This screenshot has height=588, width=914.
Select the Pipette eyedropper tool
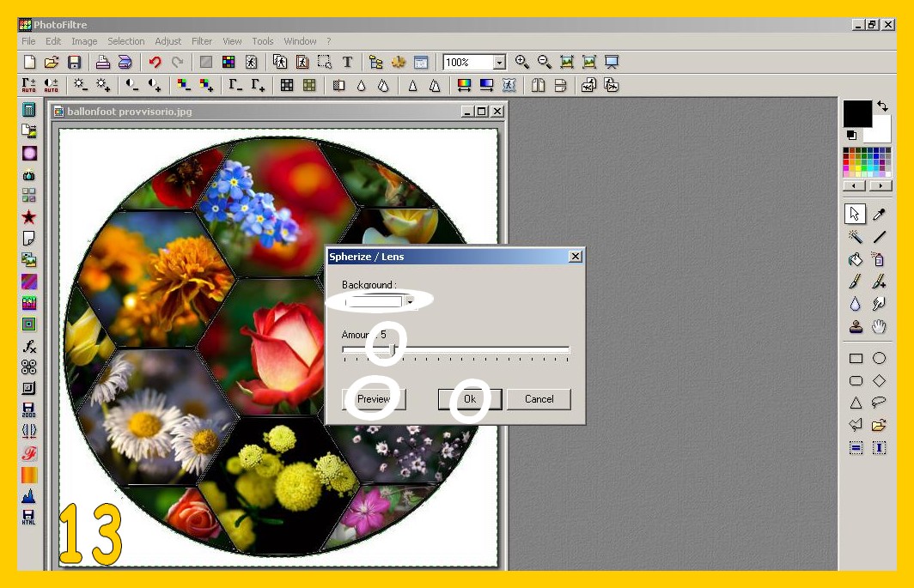[x=879, y=215]
